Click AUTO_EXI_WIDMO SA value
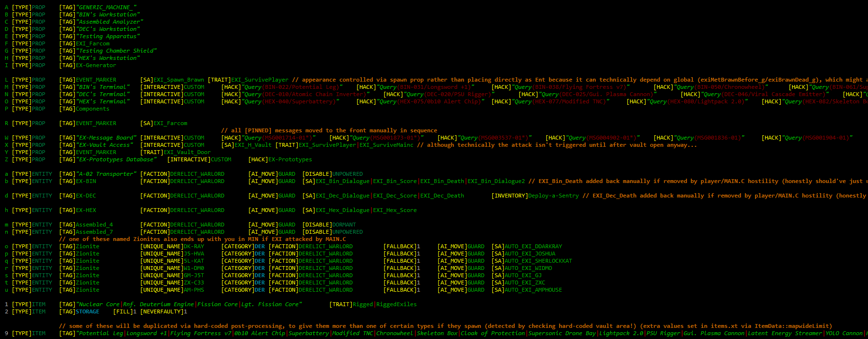 528,268
